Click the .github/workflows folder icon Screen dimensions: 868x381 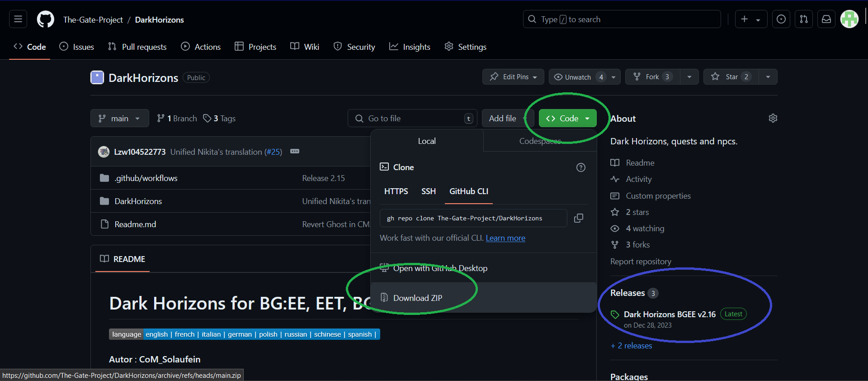click(x=104, y=178)
